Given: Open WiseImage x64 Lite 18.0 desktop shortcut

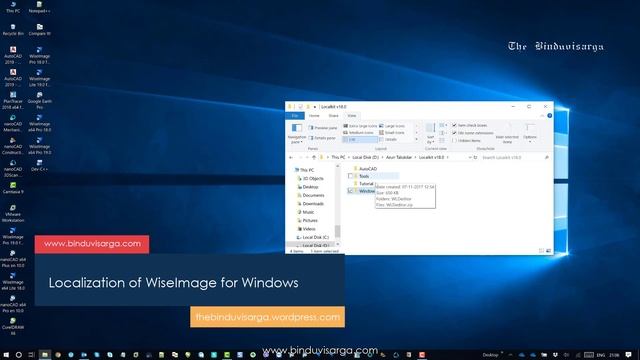Looking at the screenshot, I should click(x=13, y=282).
